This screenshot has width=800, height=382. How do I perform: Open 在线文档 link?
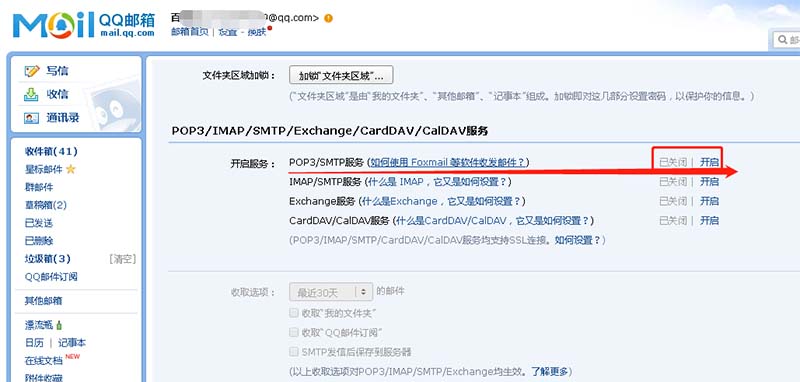click(x=43, y=361)
